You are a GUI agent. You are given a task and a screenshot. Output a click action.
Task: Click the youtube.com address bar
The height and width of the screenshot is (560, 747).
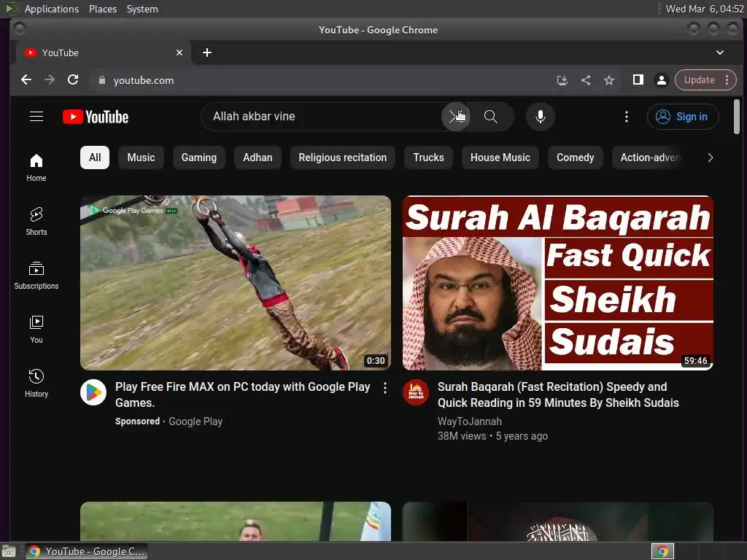324,80
